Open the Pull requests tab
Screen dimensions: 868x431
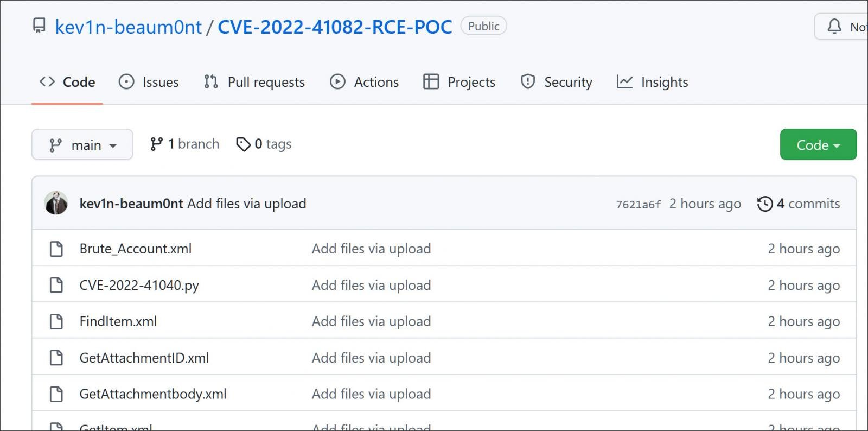[254, 82]
